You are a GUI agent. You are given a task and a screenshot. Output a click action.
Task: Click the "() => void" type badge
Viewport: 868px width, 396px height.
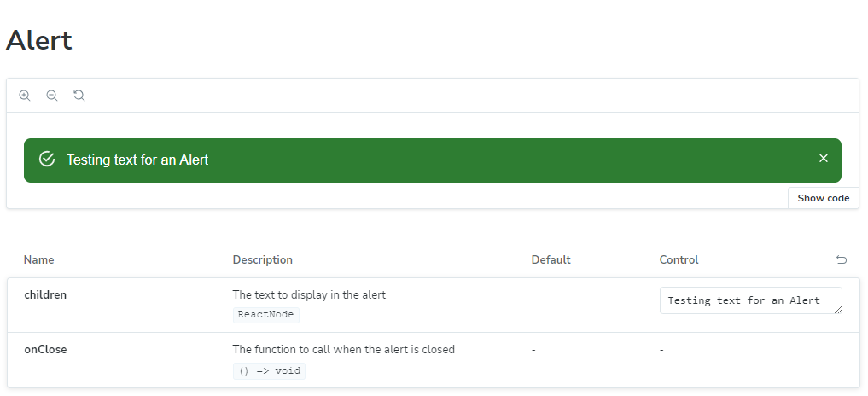click(269, 371)
